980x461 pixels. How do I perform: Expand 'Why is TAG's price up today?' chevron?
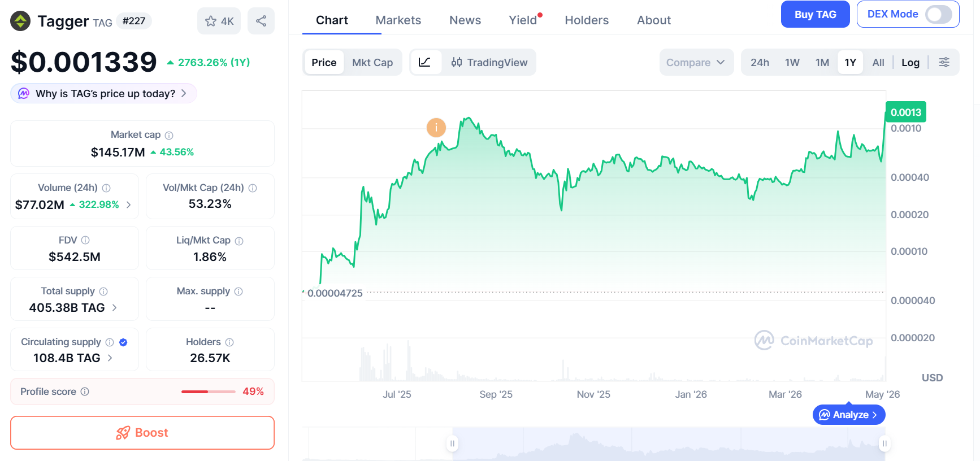tap(184, 93)
